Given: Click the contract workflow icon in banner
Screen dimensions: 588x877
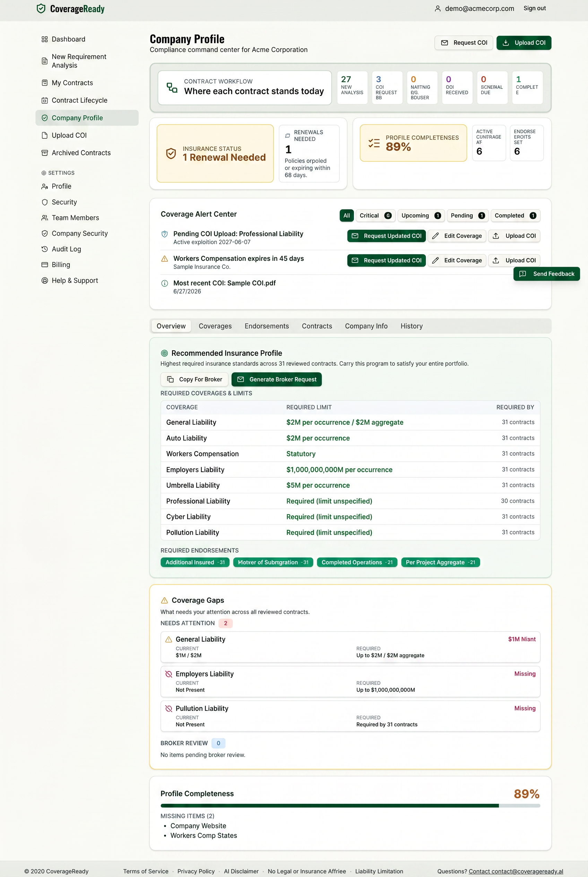Looking at the screenshot, I should (x=172, y=88).
